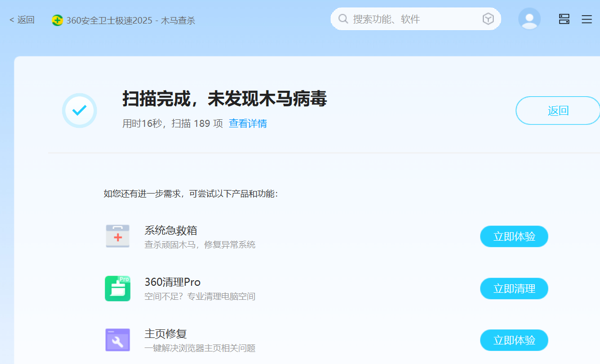Image resolution: width=600 pixels, height=364 pixels.
Task: Click description 查杀顽固木马，修复异常系统
Action: coord(200,245)
